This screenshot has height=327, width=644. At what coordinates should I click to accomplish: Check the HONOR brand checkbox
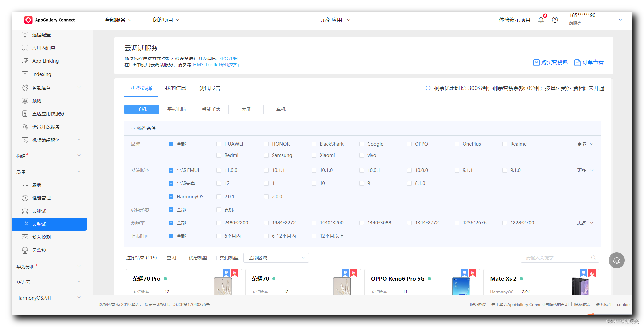click(x=266, y=144)
